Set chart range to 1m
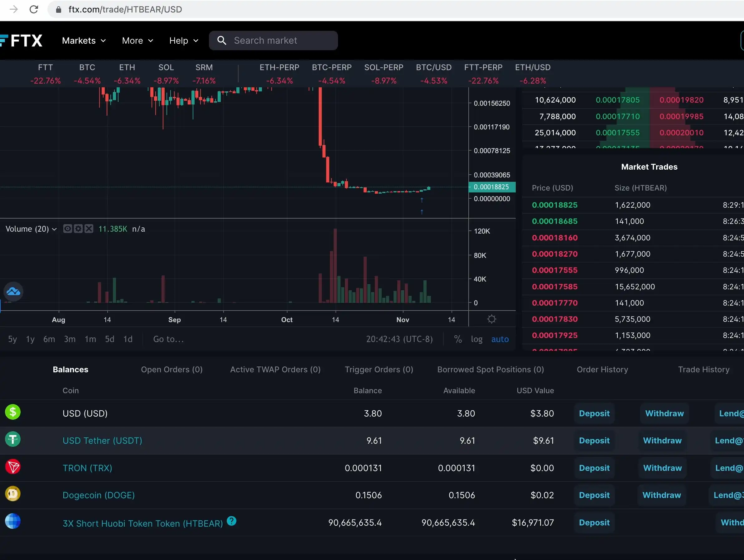The image size is (744, 560). tap(90, 339)
